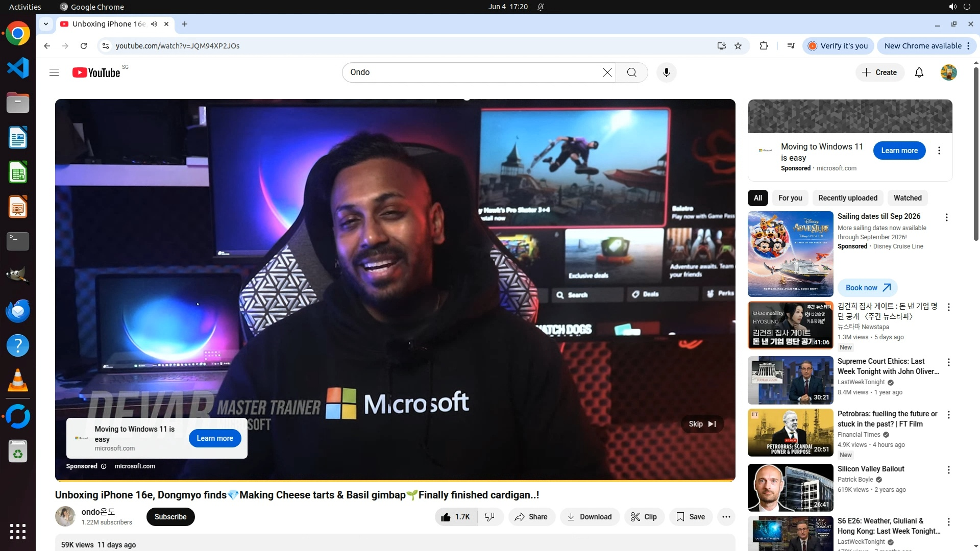Open more actions for Silicon Valley Bailout
The image size is (980, 551).
[x=948, y=470]
